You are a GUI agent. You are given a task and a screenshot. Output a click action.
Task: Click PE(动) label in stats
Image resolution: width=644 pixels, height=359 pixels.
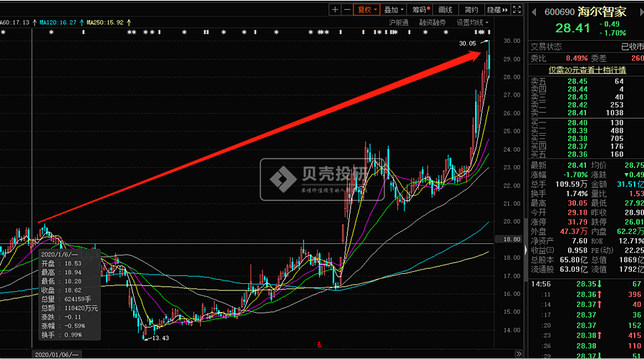coord(602,250)
